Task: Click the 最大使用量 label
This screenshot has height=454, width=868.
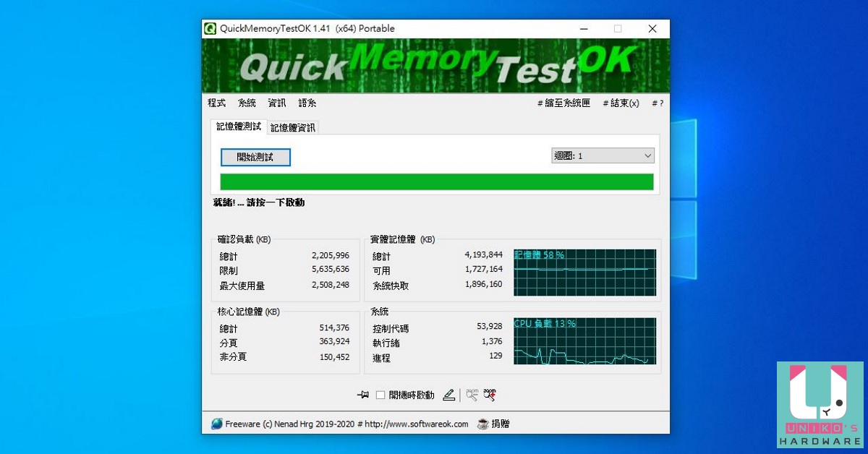Action: pyautogui.click(x=242, y=286)
